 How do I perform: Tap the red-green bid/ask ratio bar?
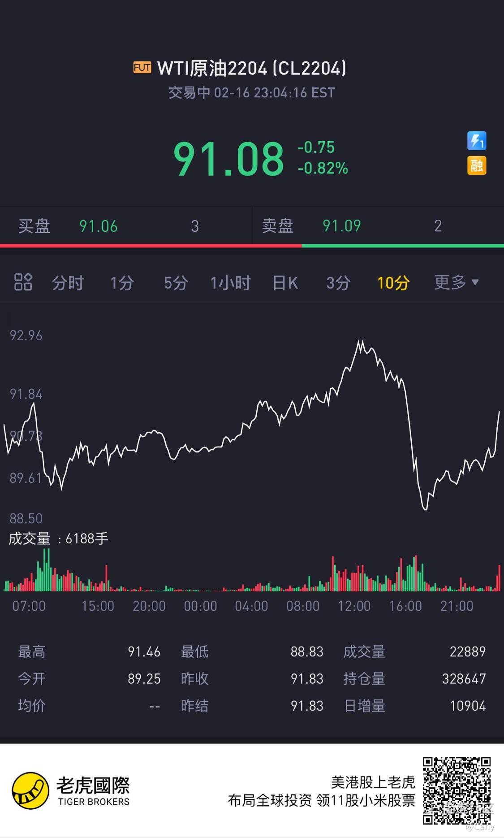tap(252, 246)
